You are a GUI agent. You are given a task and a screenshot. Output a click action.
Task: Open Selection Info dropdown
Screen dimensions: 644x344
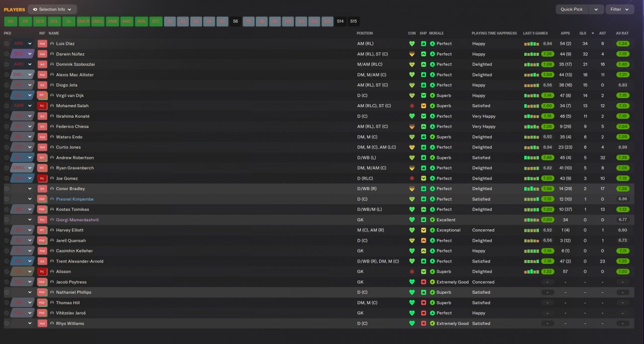click(x=52, y=9)
